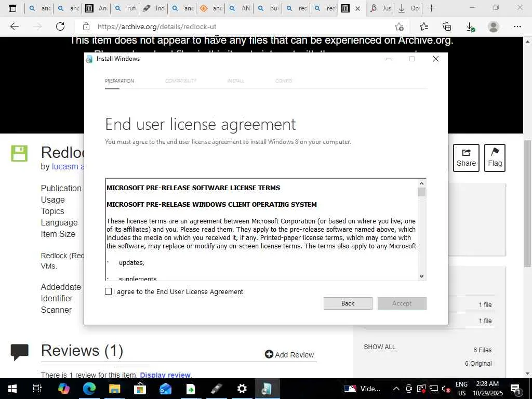Open Settings gear on the taskbar
The width and height of the screenshot is (532, 399).
(x=242, y=389)
